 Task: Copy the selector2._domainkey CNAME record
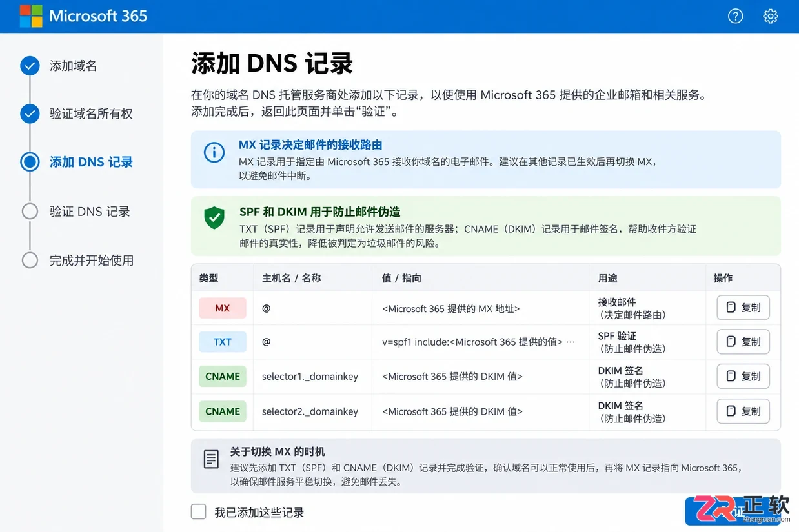743,411
